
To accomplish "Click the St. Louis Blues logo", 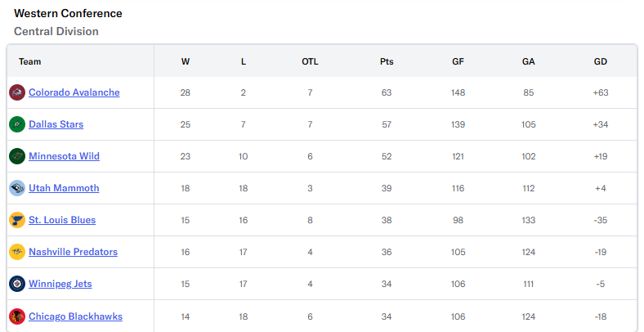I will [17, 220].
